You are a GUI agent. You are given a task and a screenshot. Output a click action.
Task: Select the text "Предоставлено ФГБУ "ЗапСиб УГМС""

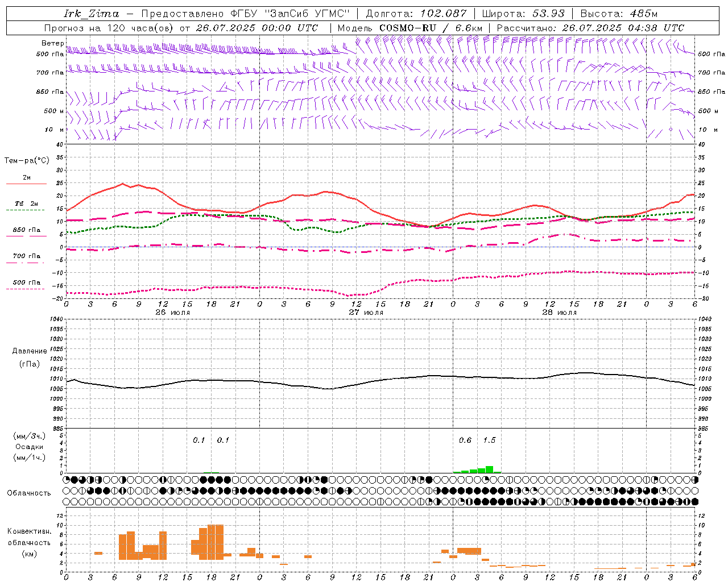click(x=245, y=14)
